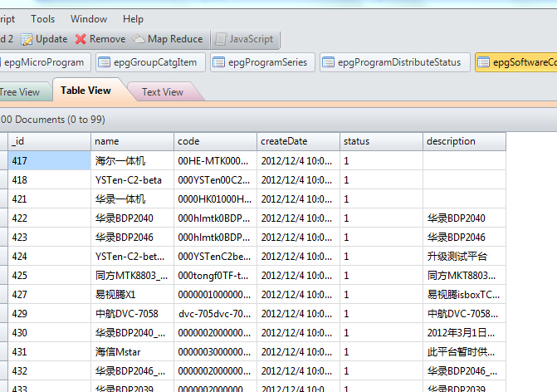Click description cell 易视腾isboxTC...
This screenshot has height=392, width=557.
[x=464, y=294]
